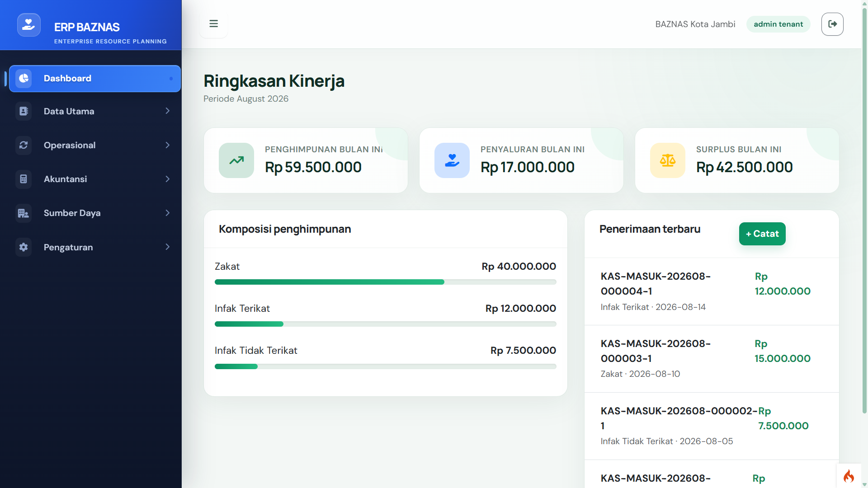
Task: Expand Sumber Daya chevron
Action: point(168,213)
